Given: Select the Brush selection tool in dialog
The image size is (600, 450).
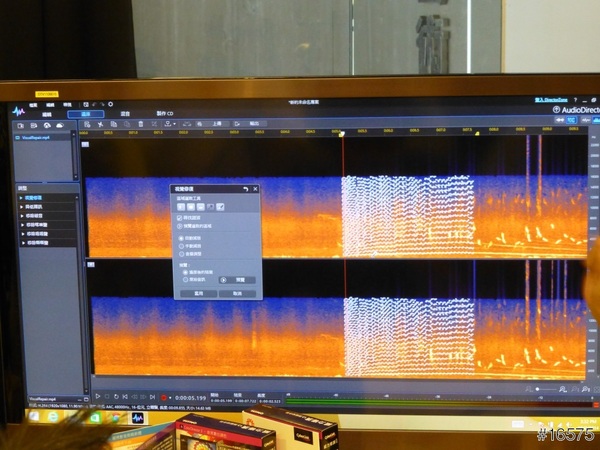Looking at the screenshot, I should [220, 207].
